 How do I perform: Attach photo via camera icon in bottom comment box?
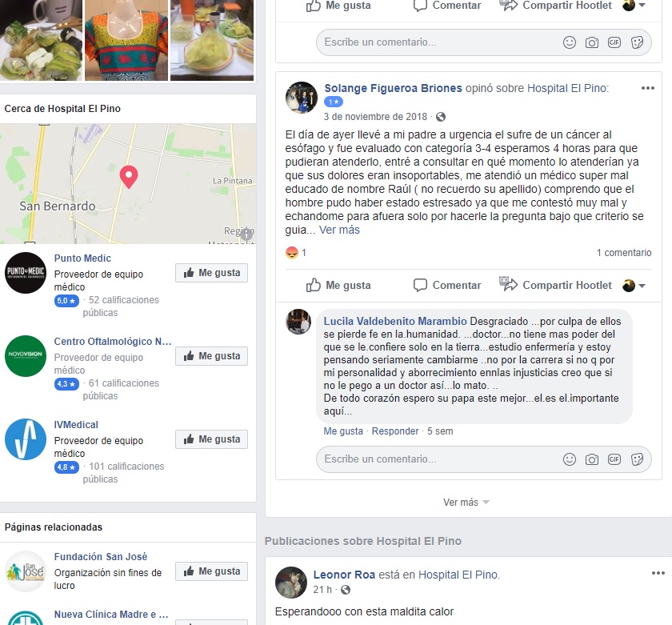(592, 459)
